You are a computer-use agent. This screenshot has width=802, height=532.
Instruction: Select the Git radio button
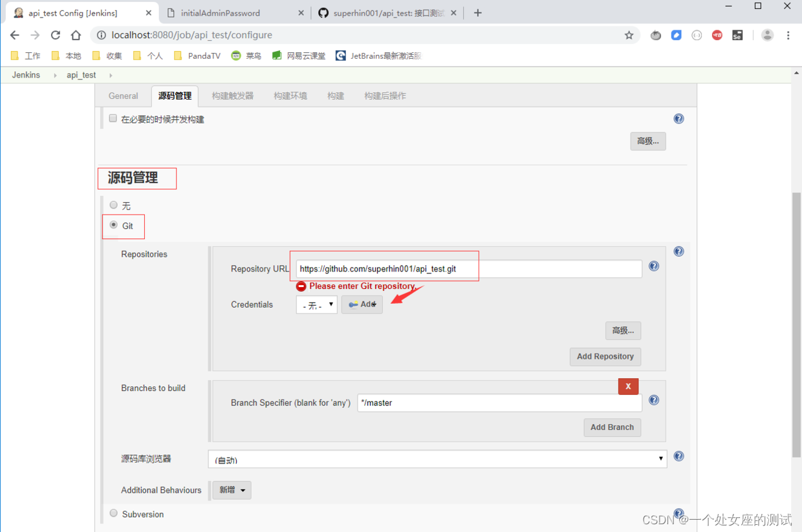[114, 225]
